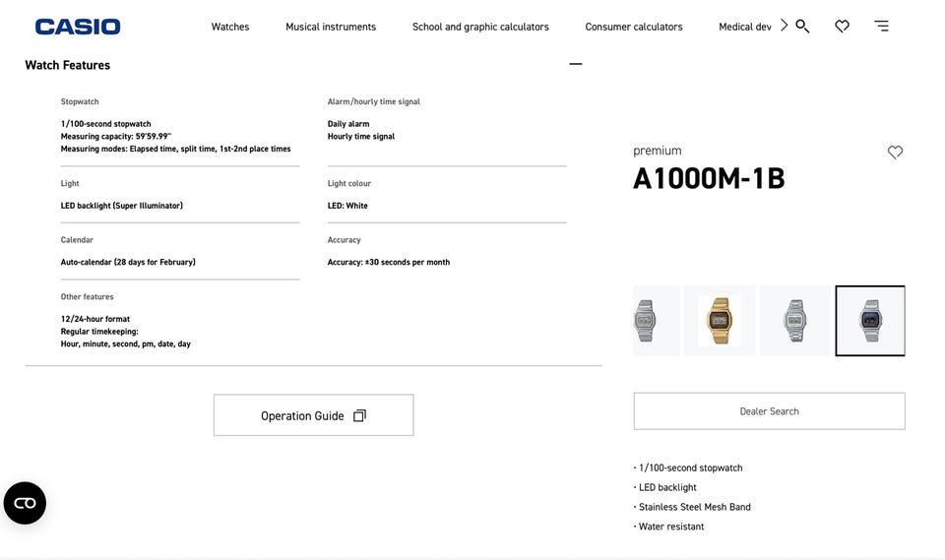The image size is (945, 560).
Task: Open Medical devices menu item
Action: coord(745,27)
